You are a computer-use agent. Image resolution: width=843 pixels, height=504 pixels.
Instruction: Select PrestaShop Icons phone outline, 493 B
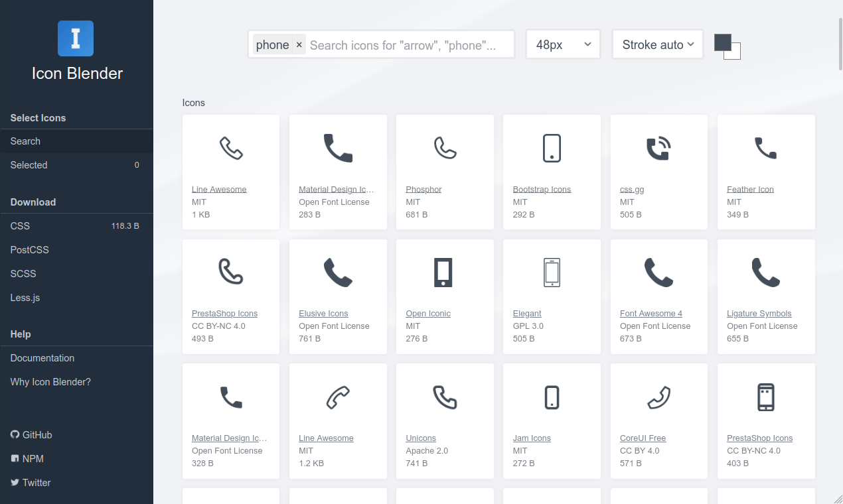point(231,272)
